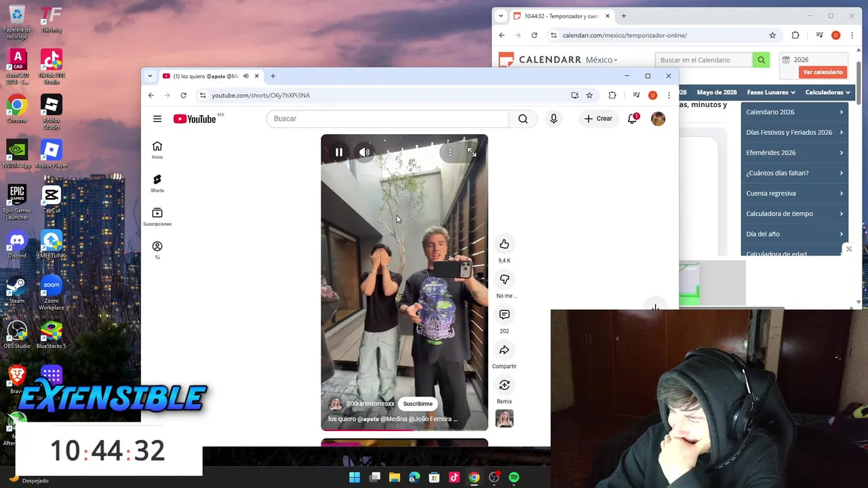Image resolution: width=868 pixels, height=488 pixels.
Task: Close the 'los quiero' YouTube tab
Action: point(256,76)
